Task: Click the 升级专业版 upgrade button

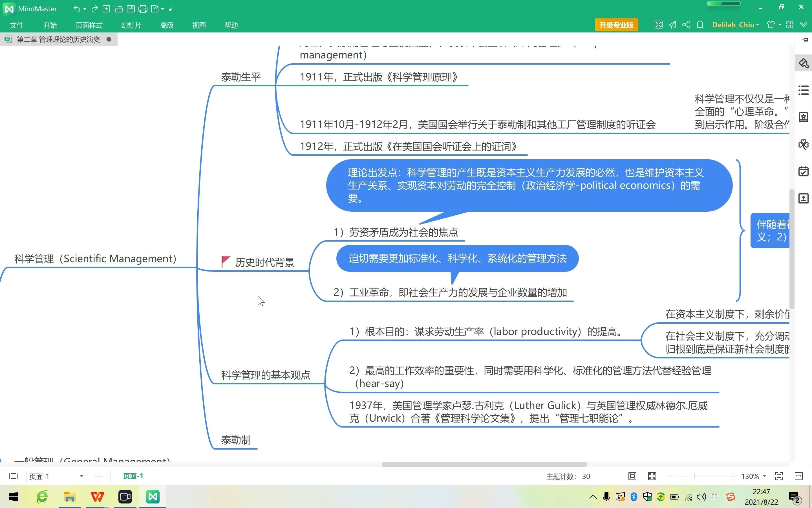Action: point(616,25)
